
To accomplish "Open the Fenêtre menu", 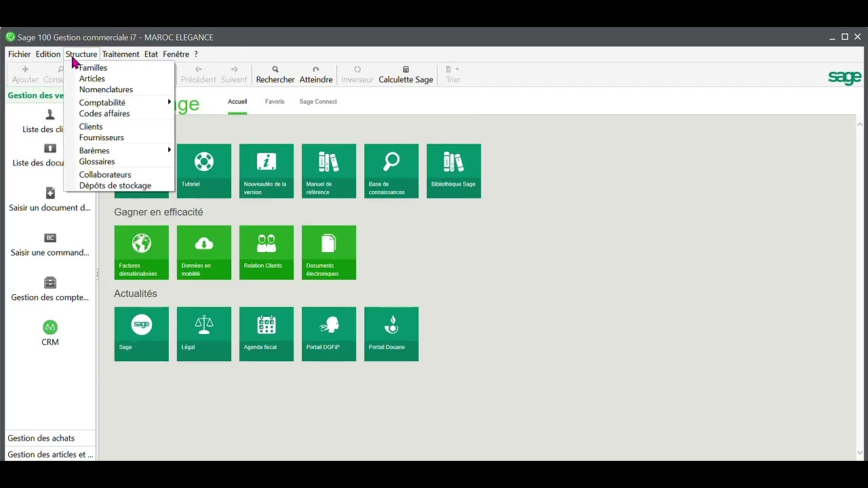I will [x=176, y=54].
